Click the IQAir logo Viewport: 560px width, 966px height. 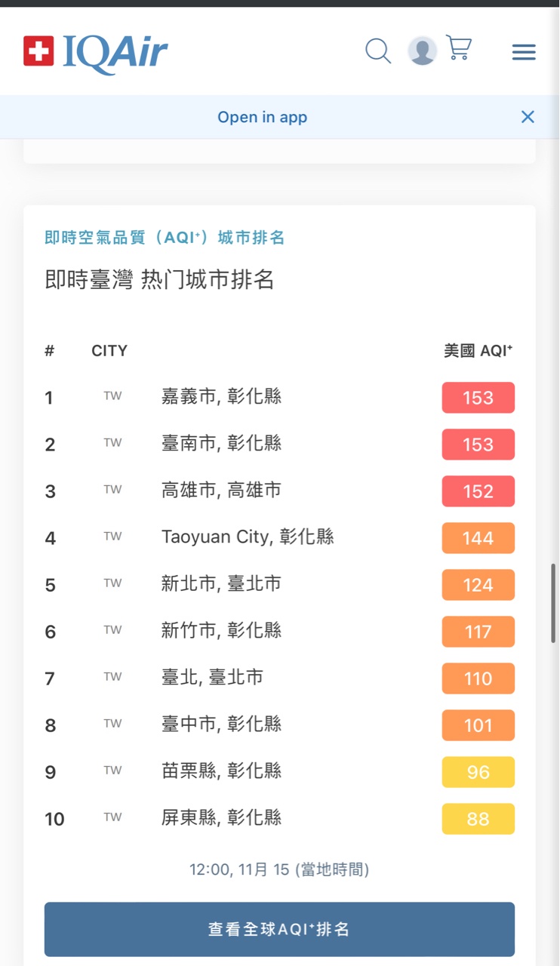tap(96, 51)
